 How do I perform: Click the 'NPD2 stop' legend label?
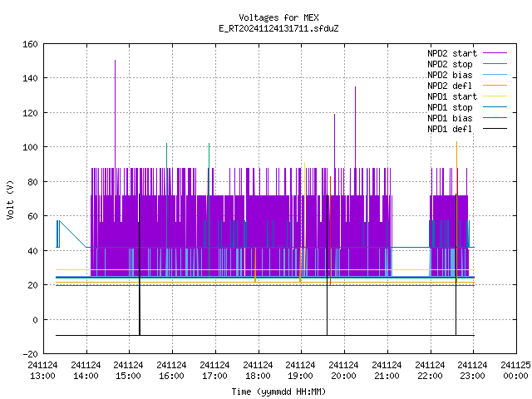(x=450, y=64)
